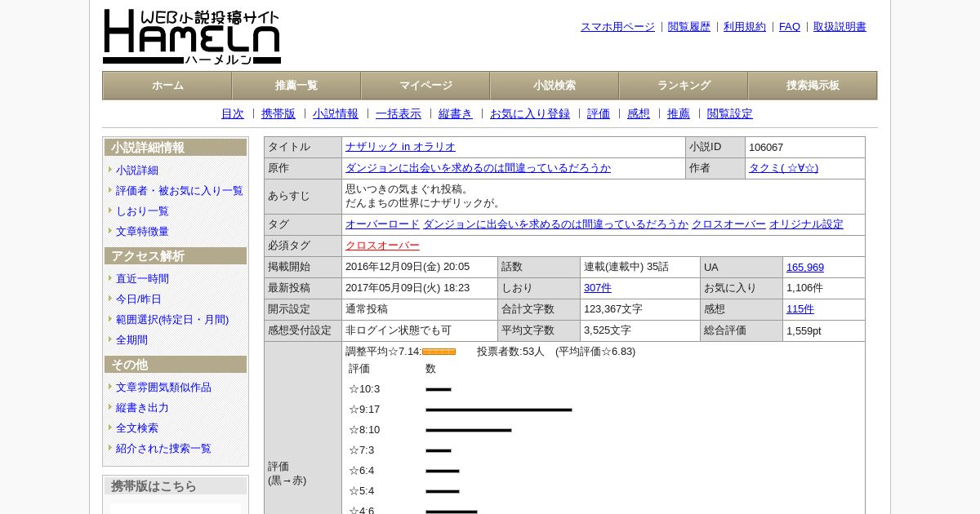The height and width of the screenshot is (514, 980).
Task: Open the ホーム navigation tab
Action: click(167, 86)
